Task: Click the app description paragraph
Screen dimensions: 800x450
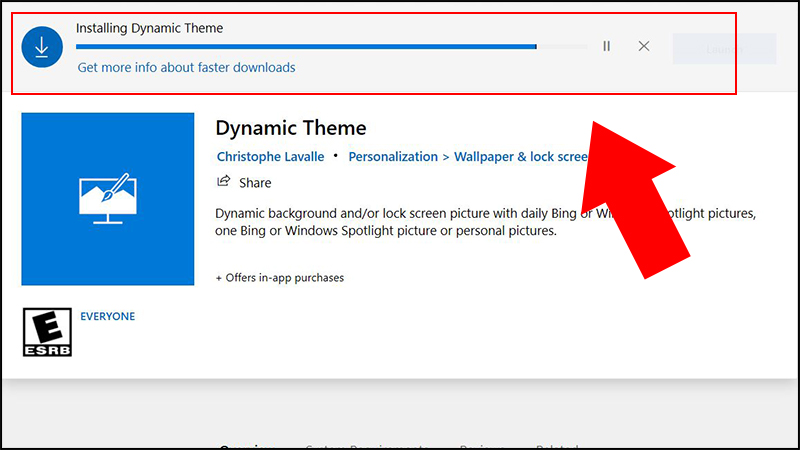Action: coord(485,222)
